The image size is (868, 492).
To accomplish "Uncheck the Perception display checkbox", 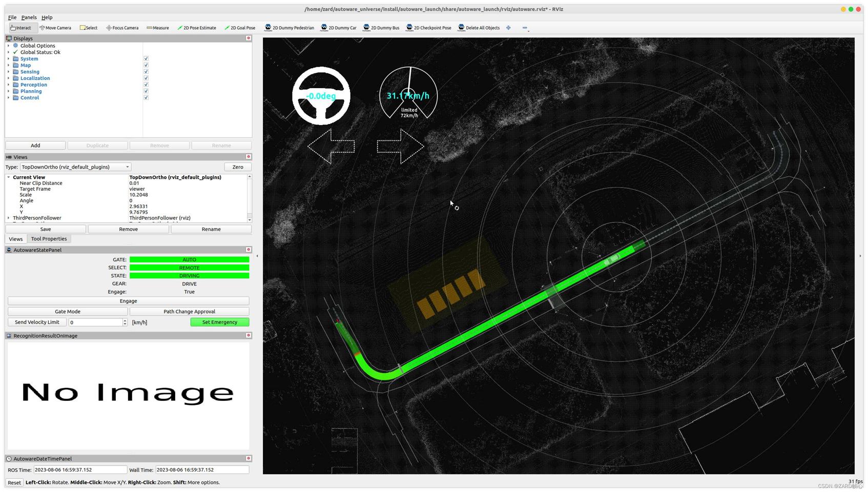I will click(146, 85).
